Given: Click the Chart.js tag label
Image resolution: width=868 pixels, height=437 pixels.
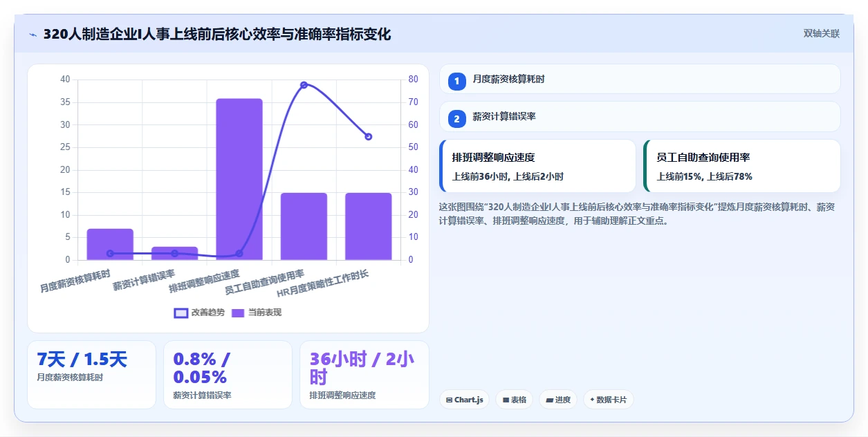Looking at the screenshot, I should click(470, 400).
